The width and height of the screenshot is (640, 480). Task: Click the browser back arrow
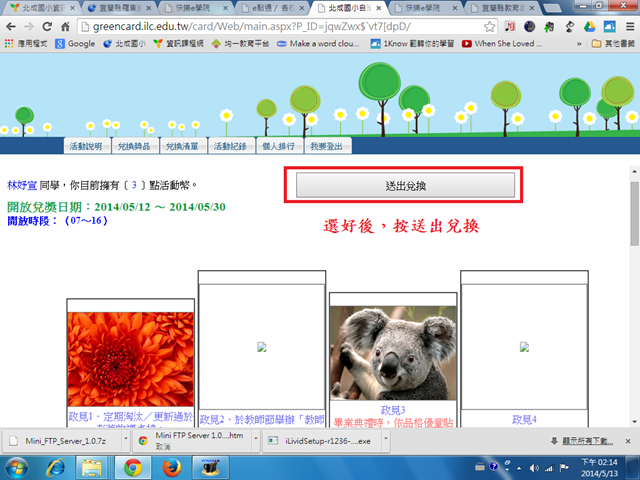[12, 25]
